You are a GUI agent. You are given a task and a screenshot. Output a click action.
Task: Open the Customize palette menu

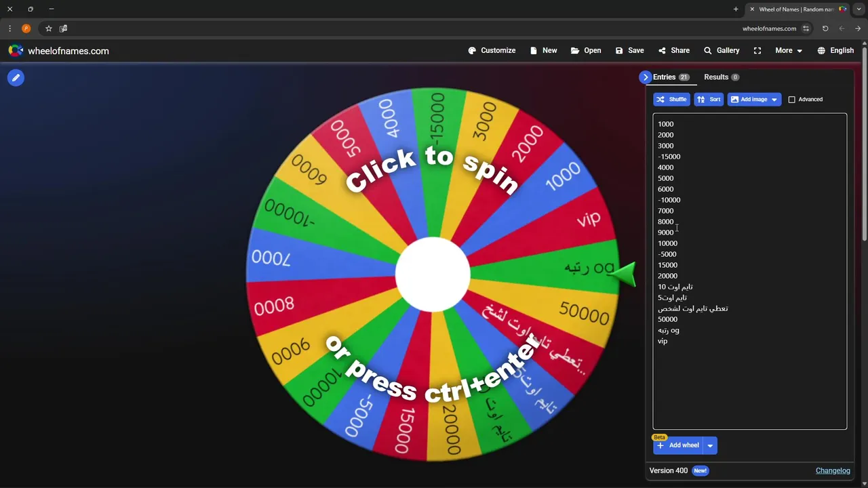492,51
